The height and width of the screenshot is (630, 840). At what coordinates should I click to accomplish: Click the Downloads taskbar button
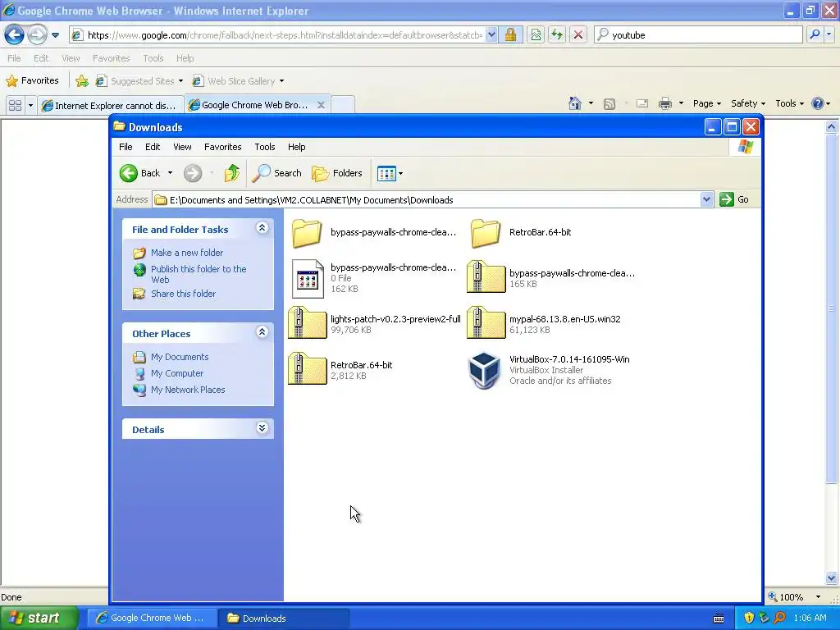click(x=284, y=619)
